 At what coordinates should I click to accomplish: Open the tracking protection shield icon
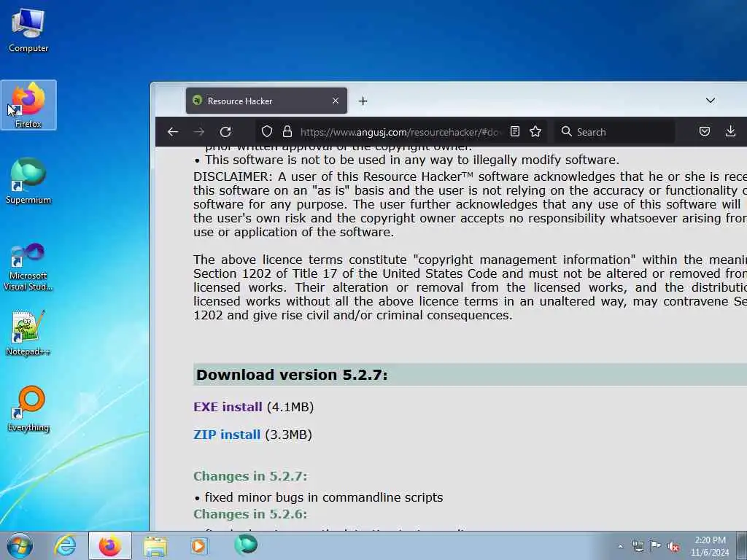(x=267, y=132)
